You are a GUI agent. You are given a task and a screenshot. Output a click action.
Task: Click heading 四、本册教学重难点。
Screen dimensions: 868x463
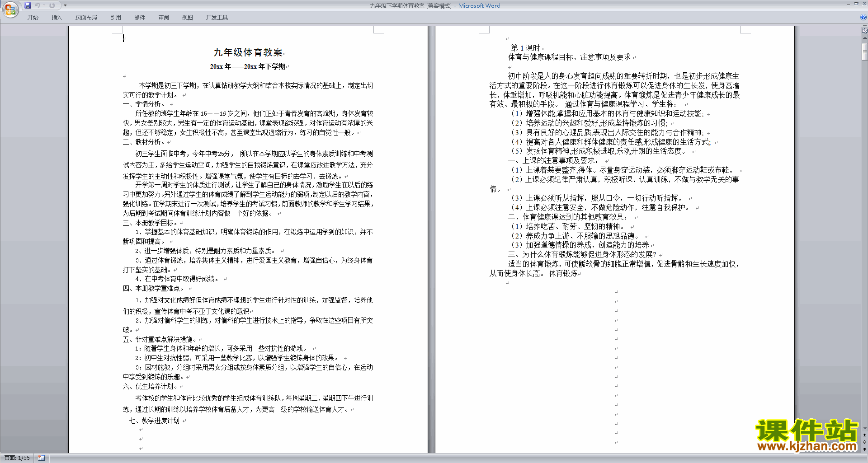click(x=154, y=288)
